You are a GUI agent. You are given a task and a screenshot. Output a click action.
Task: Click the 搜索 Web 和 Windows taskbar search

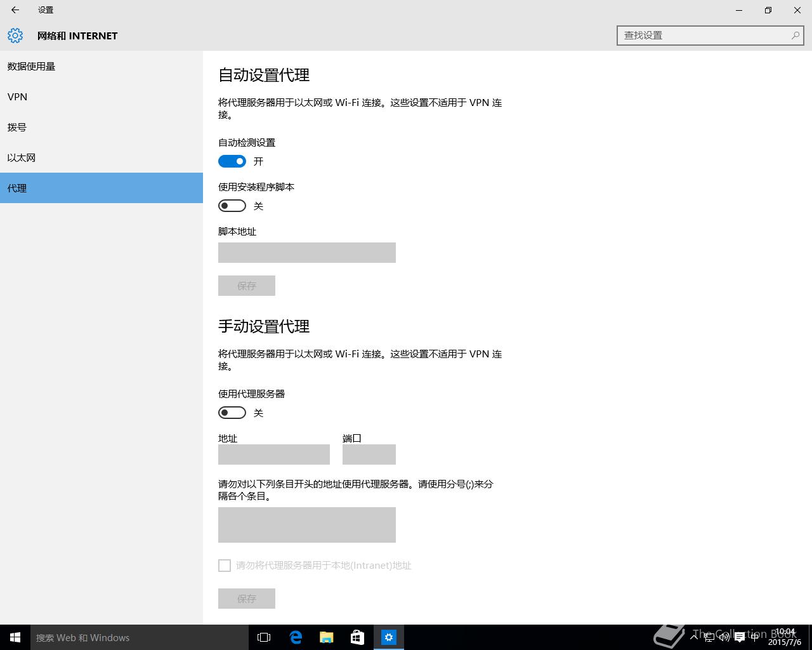click(x=140, y=637)
